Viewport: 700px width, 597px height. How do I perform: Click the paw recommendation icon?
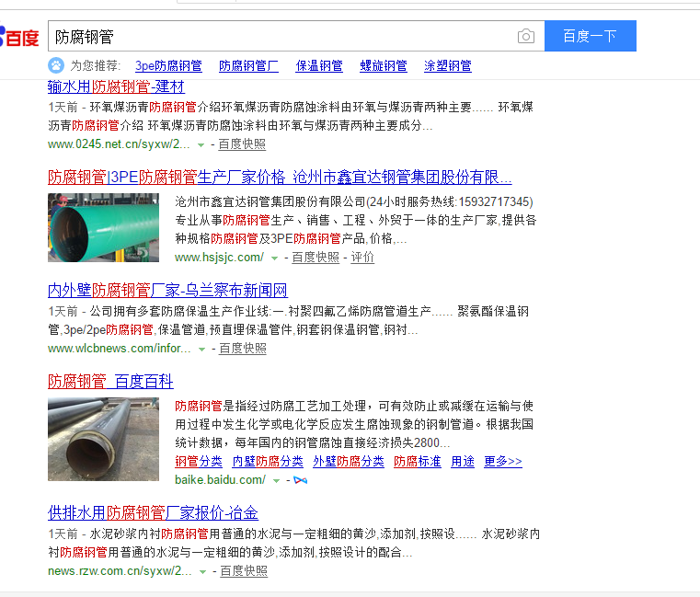tap(56, 65)
